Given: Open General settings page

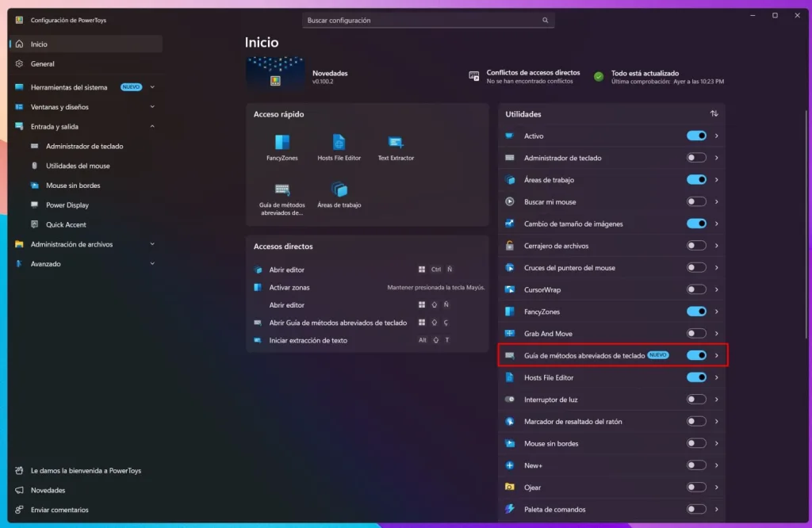Looking at the screenshot, I should point(86,63).
